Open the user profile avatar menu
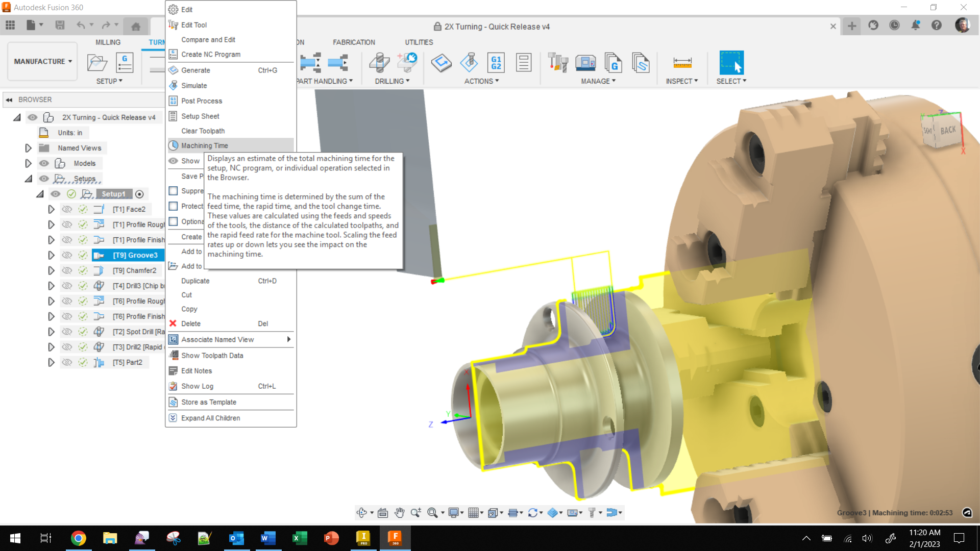The height and width of the screenshot is (551, 980). click(x=962, y=26)
